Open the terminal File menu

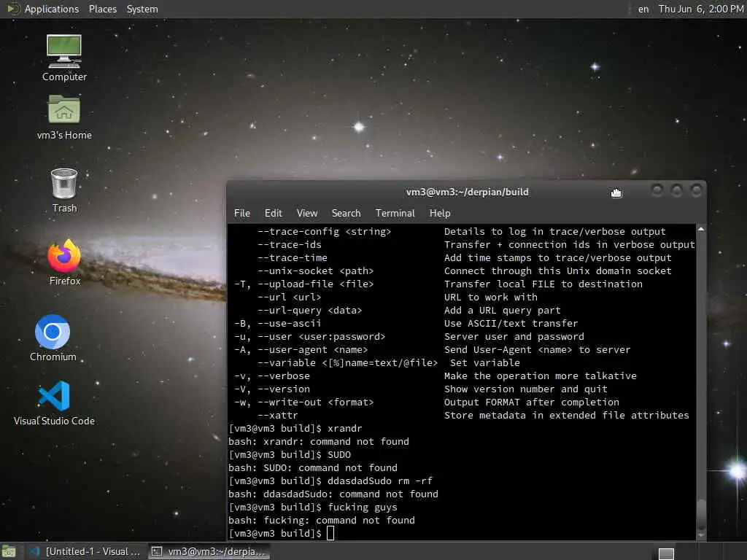(x=241, y=213)
